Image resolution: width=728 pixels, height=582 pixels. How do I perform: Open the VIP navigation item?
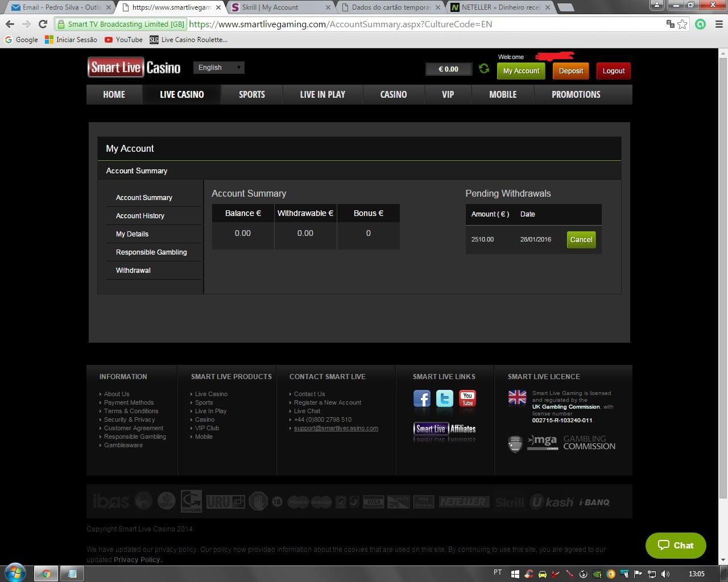(448, 94)
